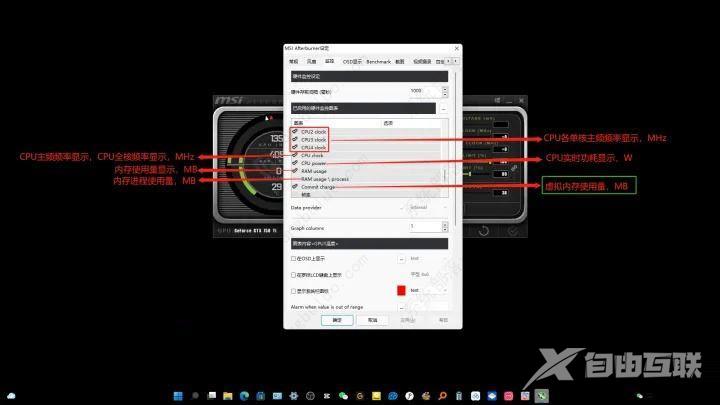The image size is (720, 405).
Task: Click the Help button in settings
Action: (x=443, y=320)
